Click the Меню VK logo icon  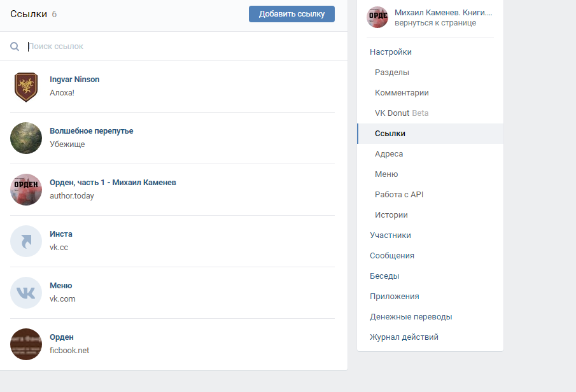click(26, 293)
